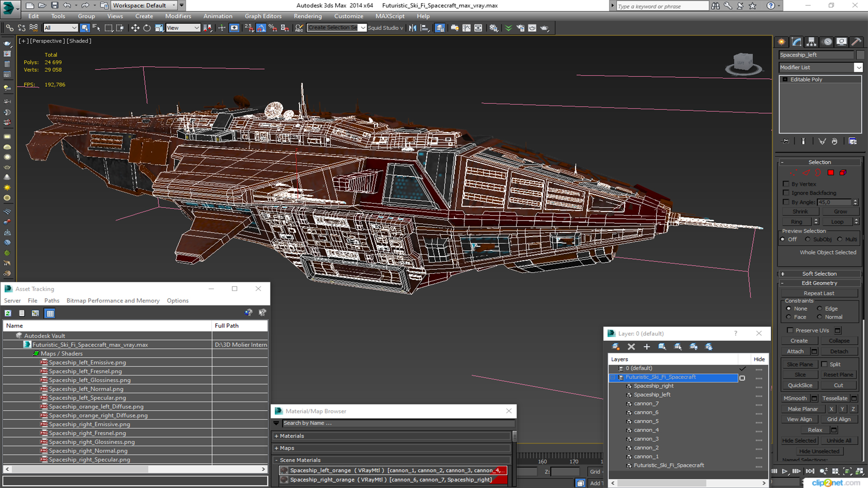Delete layer with X icon in Layer dialog
Viewport: 868px width, 488px height.
[631, 347]
